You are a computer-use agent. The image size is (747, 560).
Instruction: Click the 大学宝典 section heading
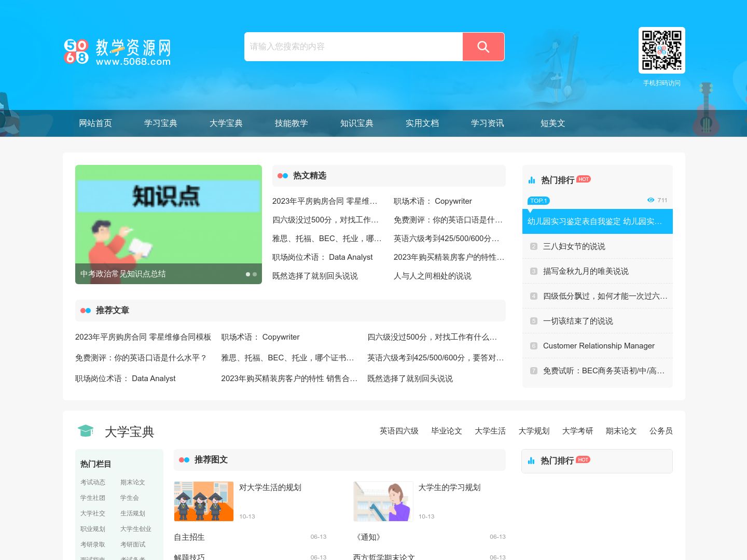coord(130,432)
